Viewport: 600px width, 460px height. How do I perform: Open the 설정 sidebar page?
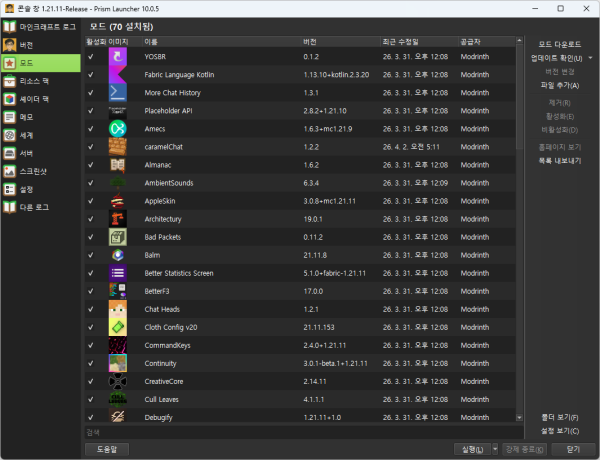41,189
